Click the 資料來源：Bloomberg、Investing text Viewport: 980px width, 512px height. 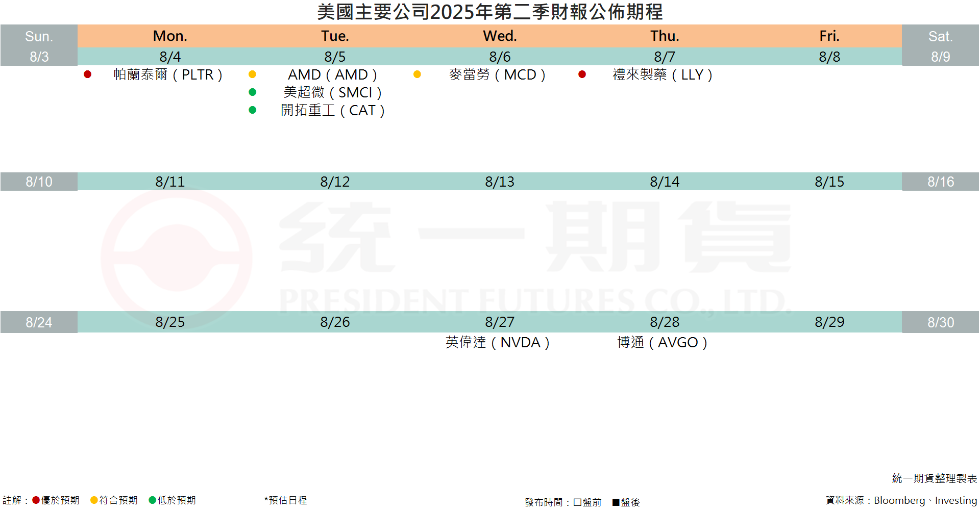901,500
